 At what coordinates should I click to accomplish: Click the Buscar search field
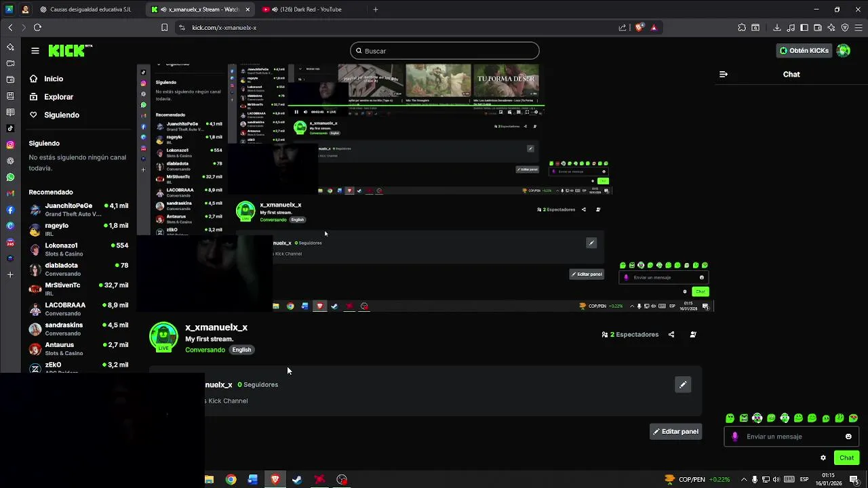[x=445, y=51]
